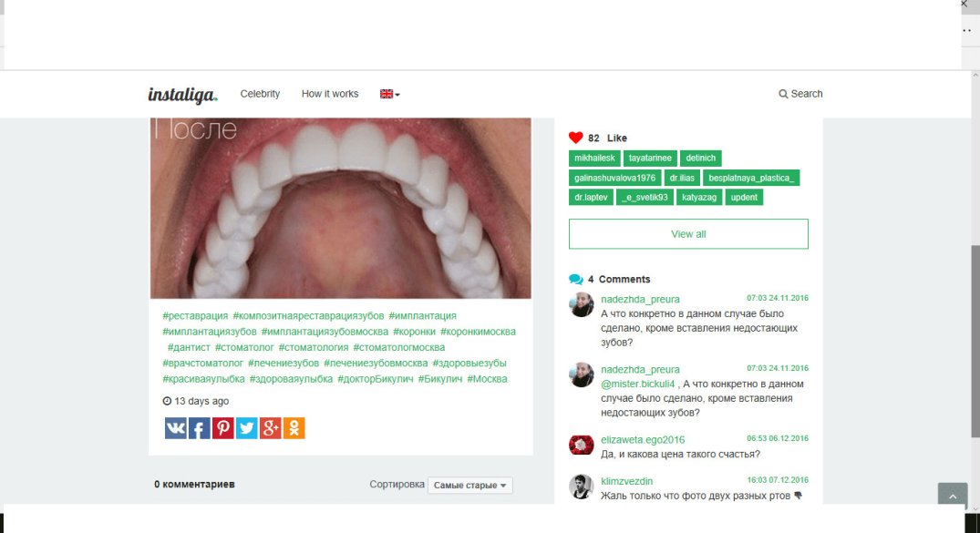980x533 pixels.
Task: Open the Celebrity menu item
Action: point(260,94)
